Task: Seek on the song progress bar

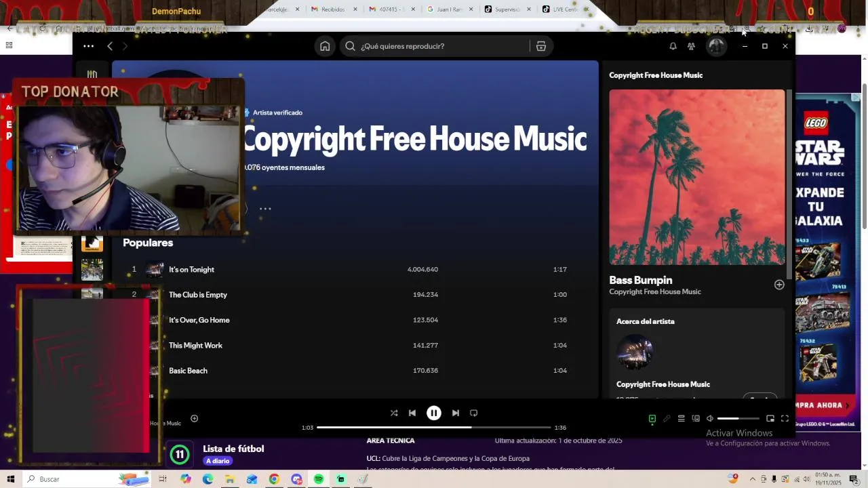Action: tap(434, 428)
